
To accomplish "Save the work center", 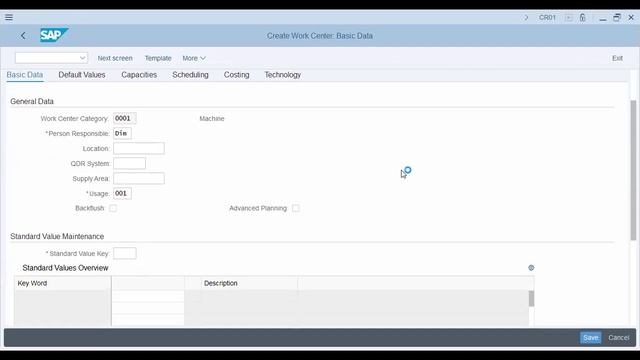I will coord(591,338).
